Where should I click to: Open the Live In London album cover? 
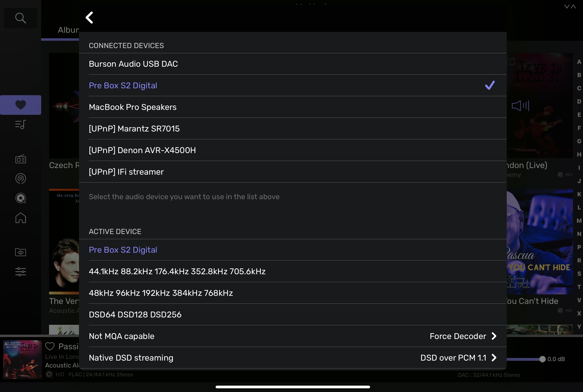point(540,105)
